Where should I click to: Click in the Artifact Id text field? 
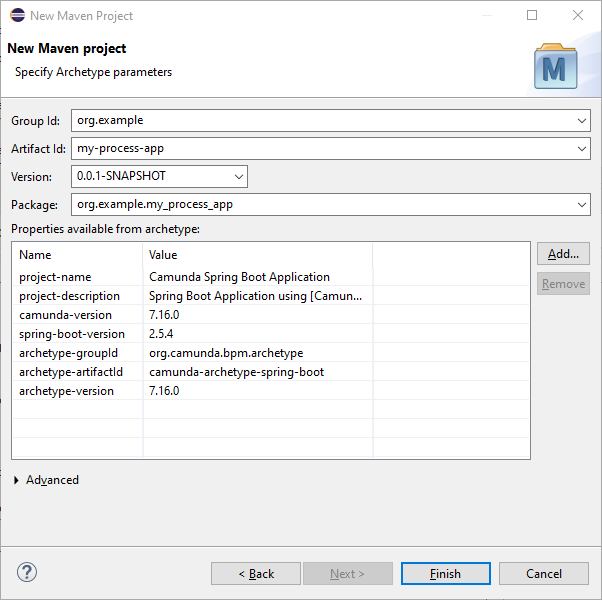(320, 149)
